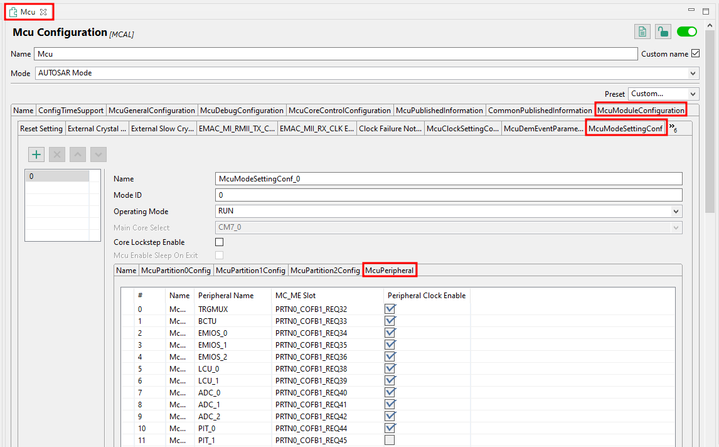Switch to the McuModuleConfiguration tab
This screenshot has width=719, height=447.
click(x=641, y=110)
